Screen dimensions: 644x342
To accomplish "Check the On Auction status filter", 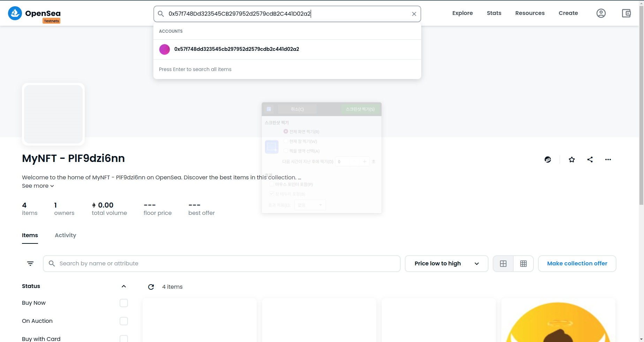I will [x=124, y=321].
